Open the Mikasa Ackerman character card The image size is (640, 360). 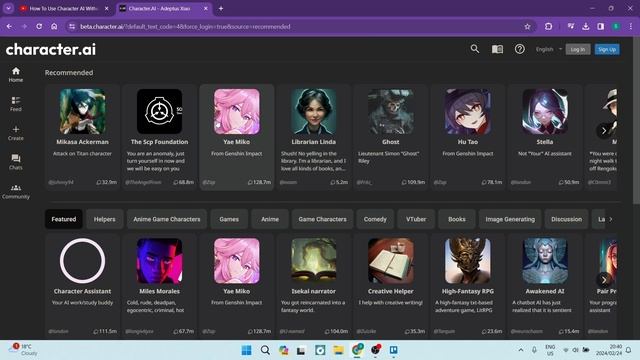coord(82,137)
